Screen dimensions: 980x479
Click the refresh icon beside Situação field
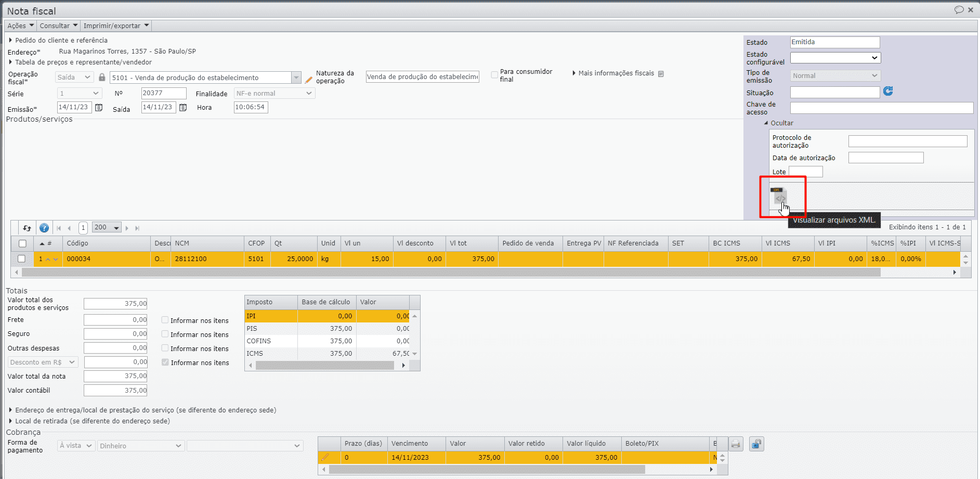pyautogui.click(x=888, y=92)
